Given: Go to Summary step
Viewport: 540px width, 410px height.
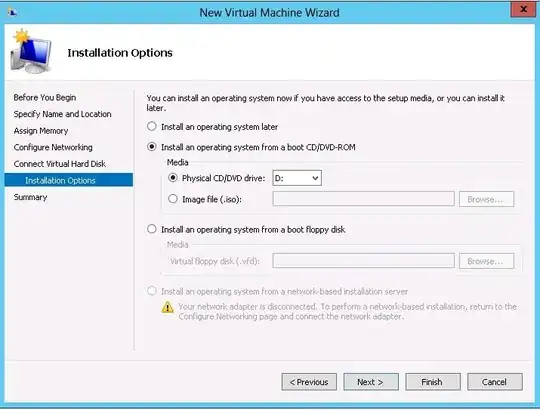Looking at the screenshot, I should click(30, 197).
